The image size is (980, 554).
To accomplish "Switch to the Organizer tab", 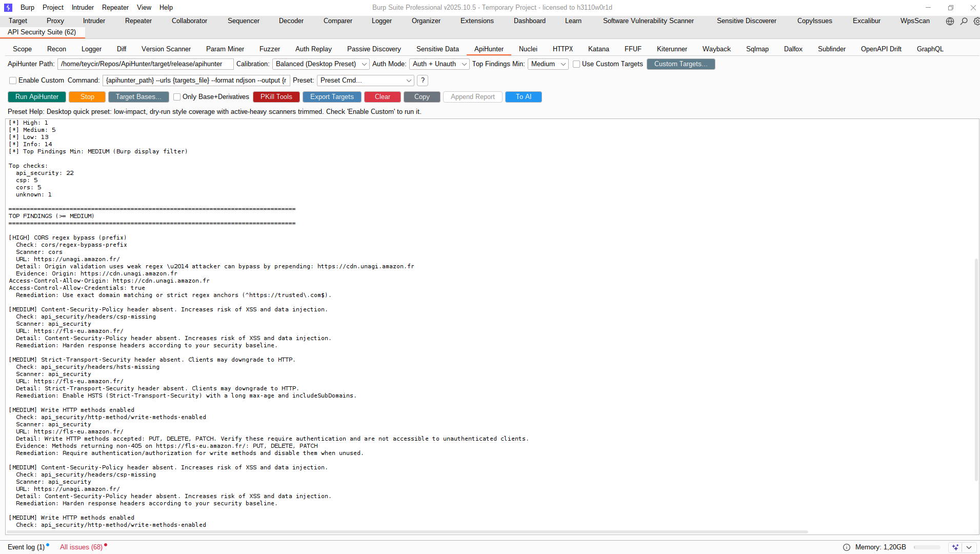I will tap(426, 21).
